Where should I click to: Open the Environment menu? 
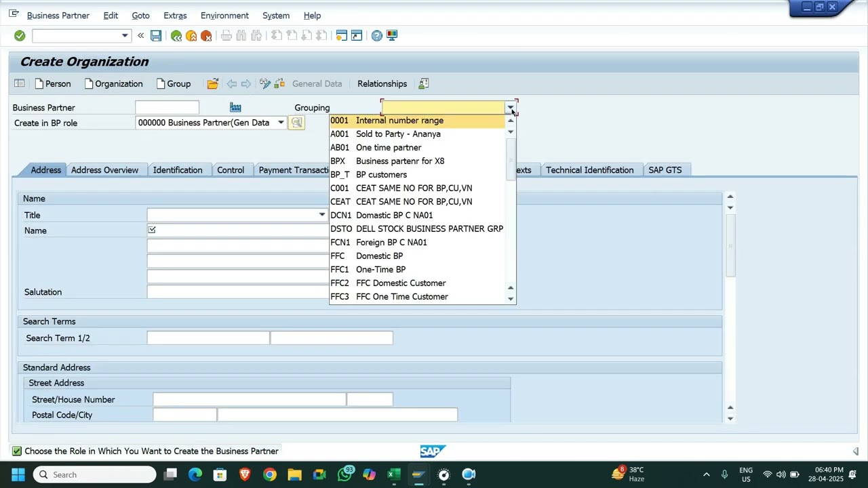pos(224,15)
